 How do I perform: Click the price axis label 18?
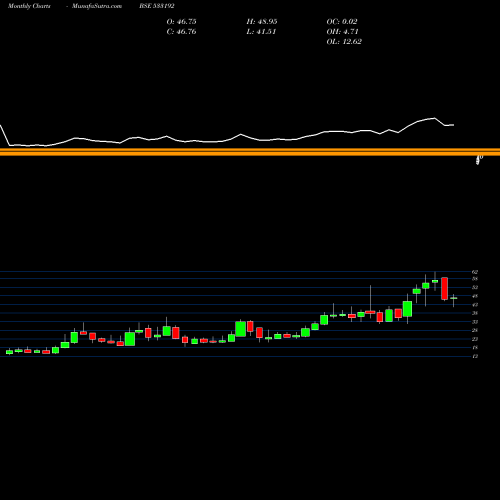(475, 348)
